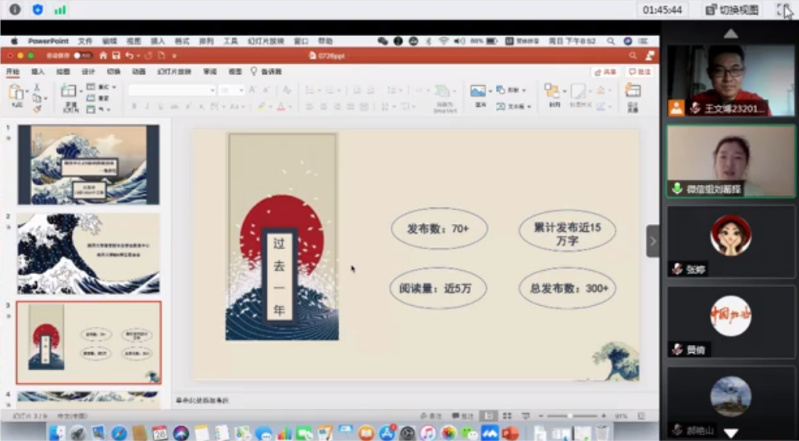Open the Picture dropdown arrow

tap(490, 91)
